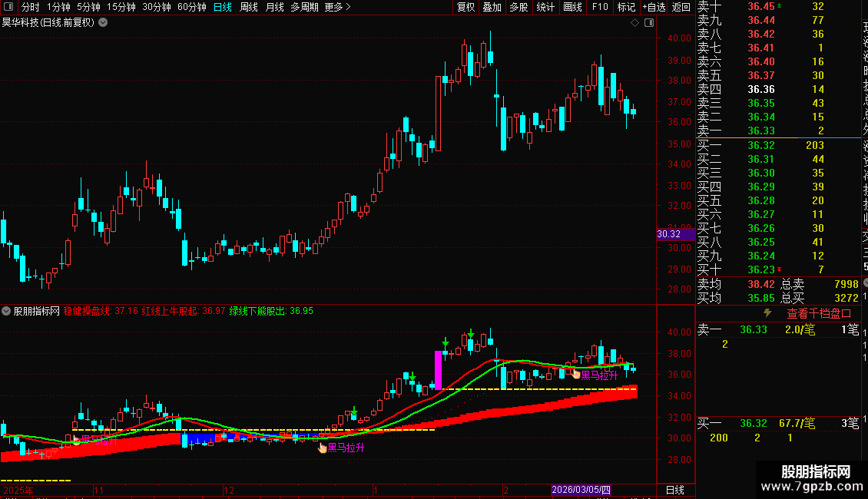Click the green down-arrow signal near 38.00
Image resolution: width=868 pixels, height=499 pixels.
(445, 342)
